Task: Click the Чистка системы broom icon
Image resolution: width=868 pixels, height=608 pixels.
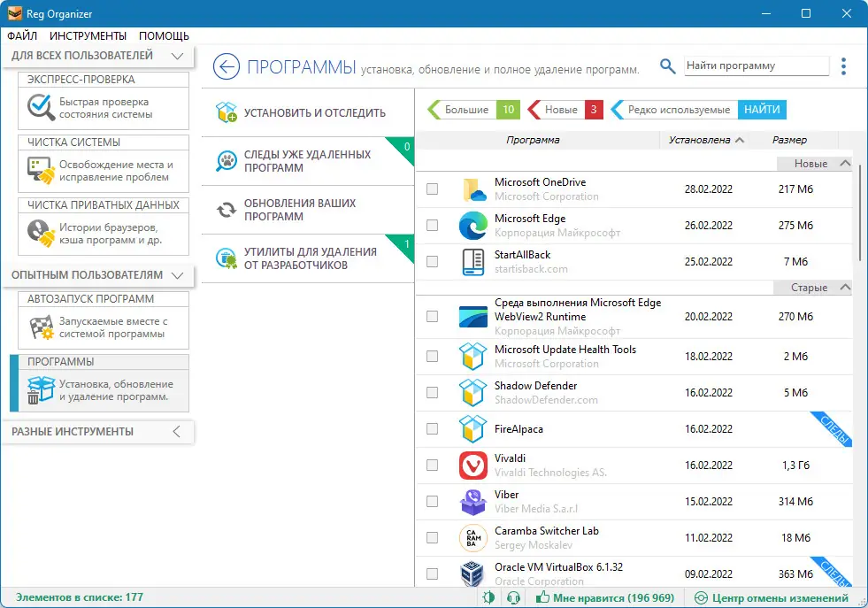Action: click(x=41, y=170)
